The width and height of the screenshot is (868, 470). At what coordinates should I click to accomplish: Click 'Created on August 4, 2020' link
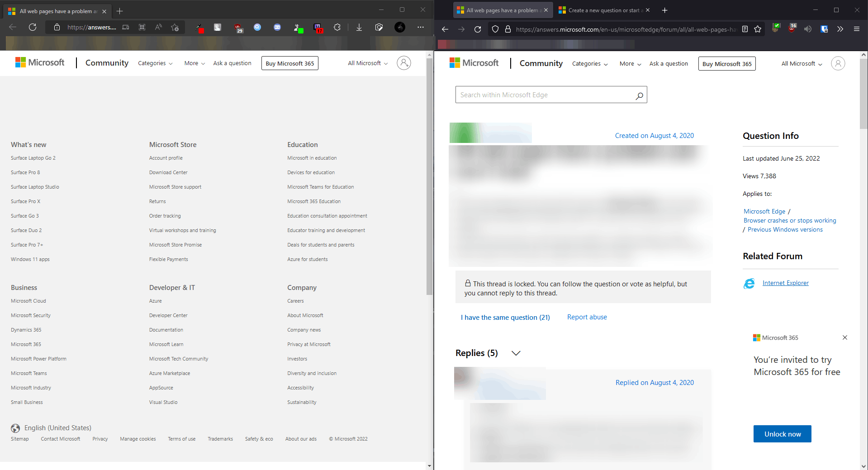point(655,136)
